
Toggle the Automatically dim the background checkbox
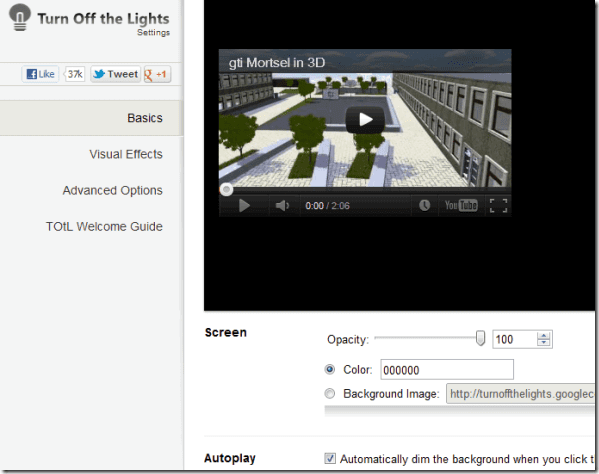(330, 458)
